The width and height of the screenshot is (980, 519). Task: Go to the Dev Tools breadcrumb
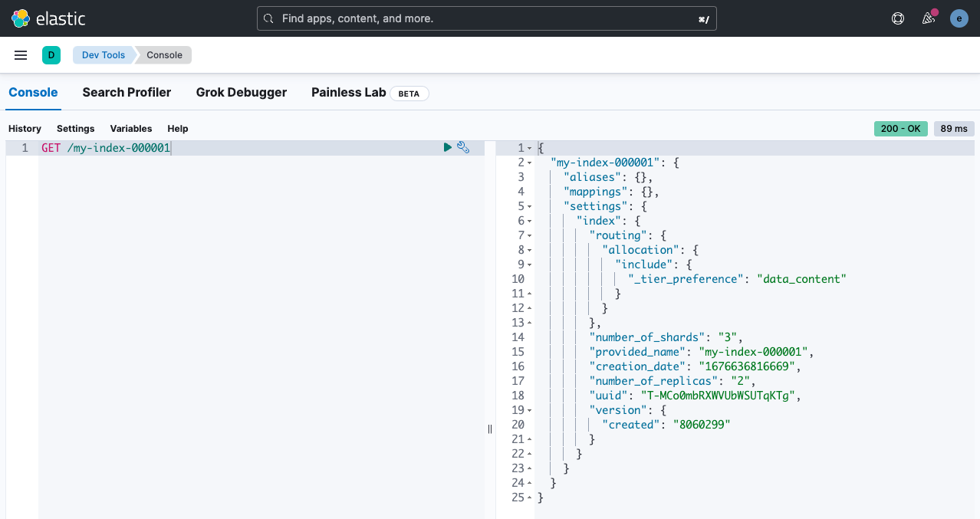[x=104, y=55]
